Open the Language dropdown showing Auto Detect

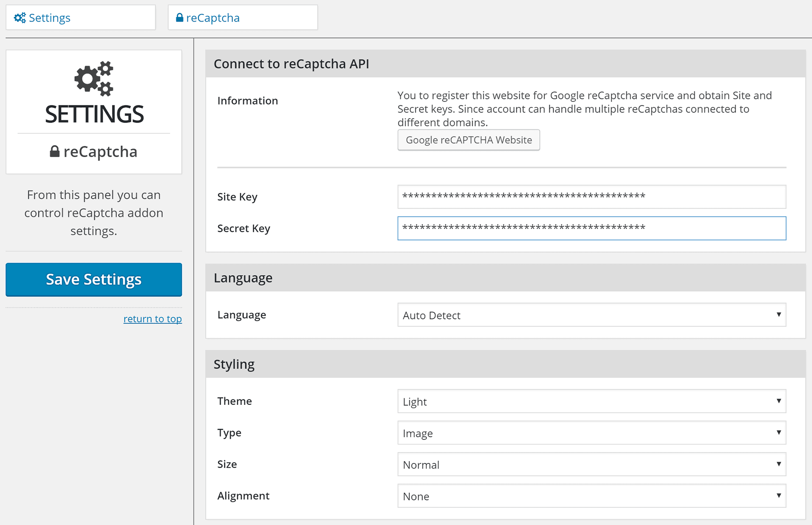pos(592,315)
